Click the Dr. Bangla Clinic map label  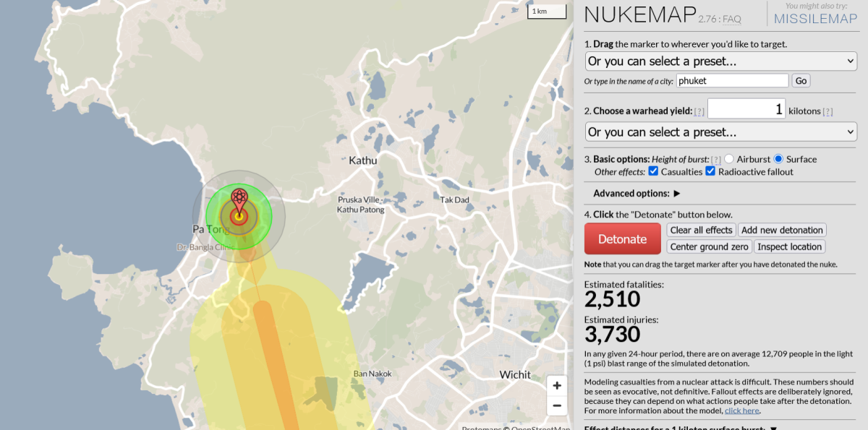pyautogui.click(x=205, y=247)
